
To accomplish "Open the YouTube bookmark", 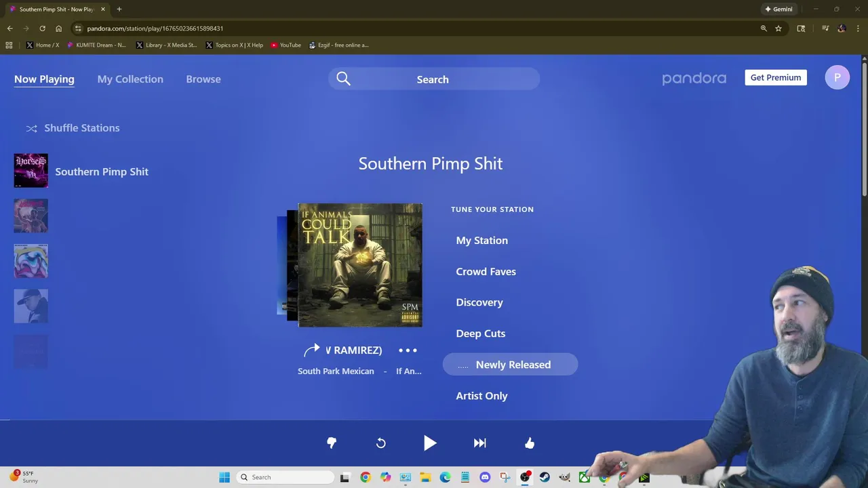I will click(285, 45).
